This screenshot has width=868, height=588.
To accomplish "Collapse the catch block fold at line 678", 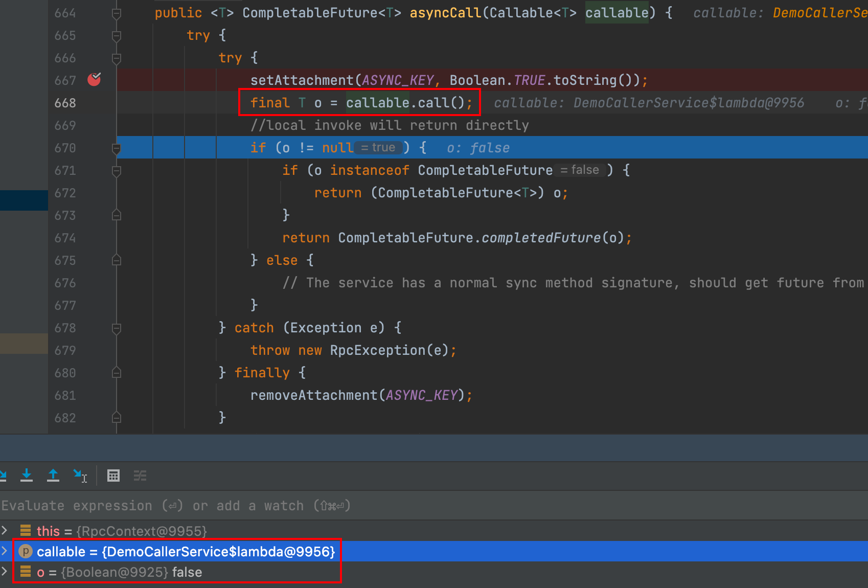I will 117,328.
